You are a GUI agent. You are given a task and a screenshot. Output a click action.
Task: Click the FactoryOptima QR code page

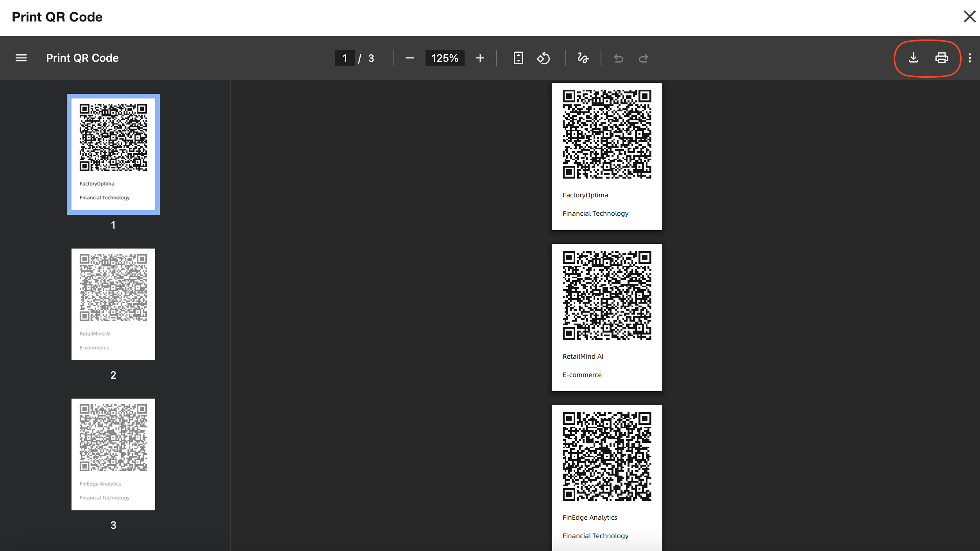click(607, 156)
